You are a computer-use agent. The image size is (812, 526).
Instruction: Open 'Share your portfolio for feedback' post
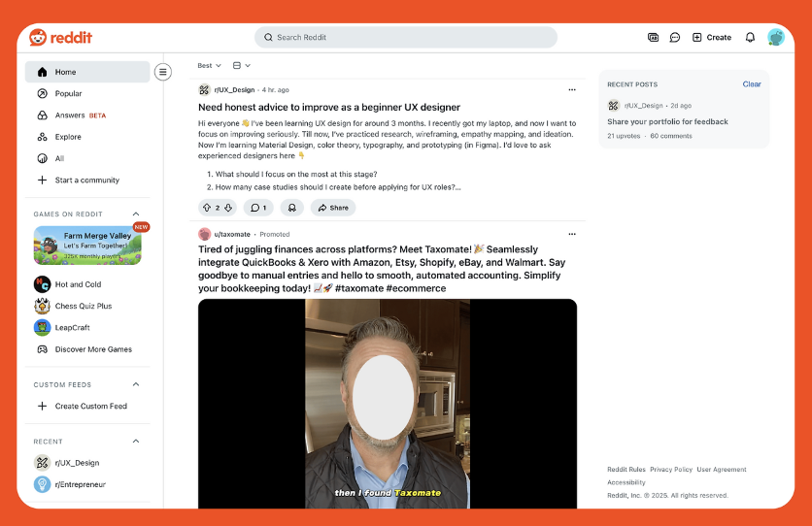(667, 121)
